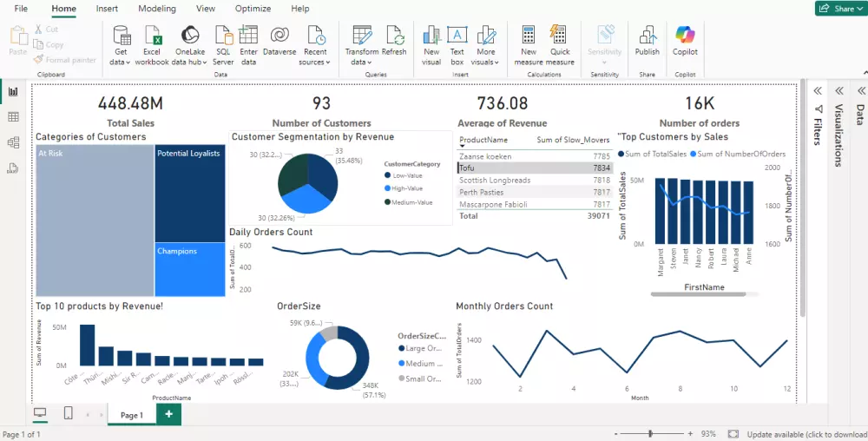The image size is (868, 441).
Task: Insert a New visual
Action: (x=431, y=45)
